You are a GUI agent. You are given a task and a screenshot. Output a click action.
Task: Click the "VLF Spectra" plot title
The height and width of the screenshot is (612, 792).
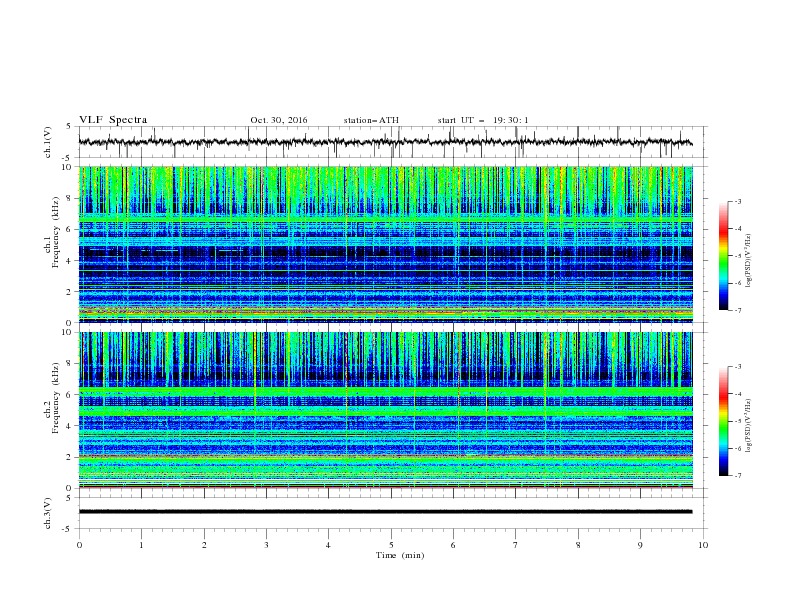pyautogui.click(x=113, y=120)
